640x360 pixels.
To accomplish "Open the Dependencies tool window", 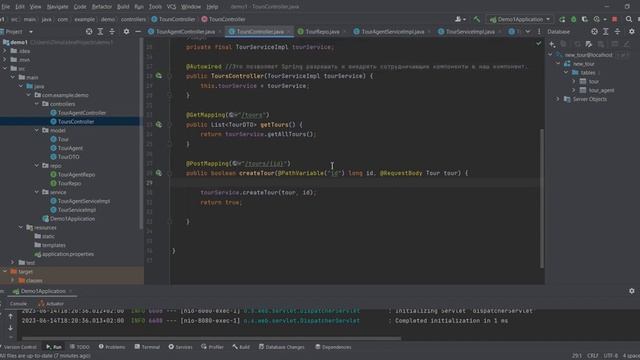I will tap(333, 347).
